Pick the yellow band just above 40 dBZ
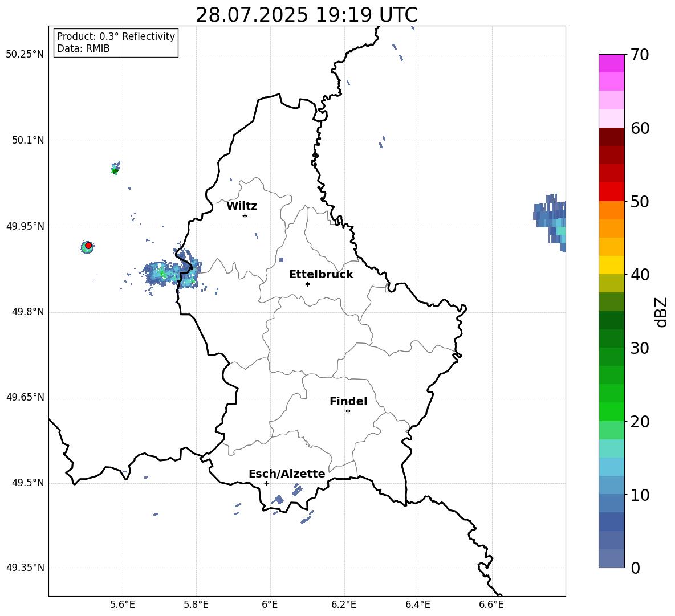This screenshot has width=675, height=616. pos(611,265)
